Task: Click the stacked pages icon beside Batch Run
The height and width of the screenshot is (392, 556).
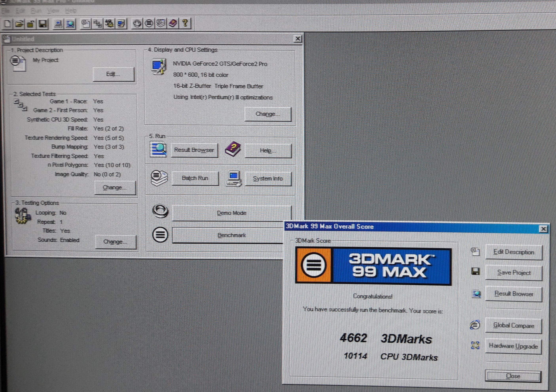Action: (x=159, y=178)
